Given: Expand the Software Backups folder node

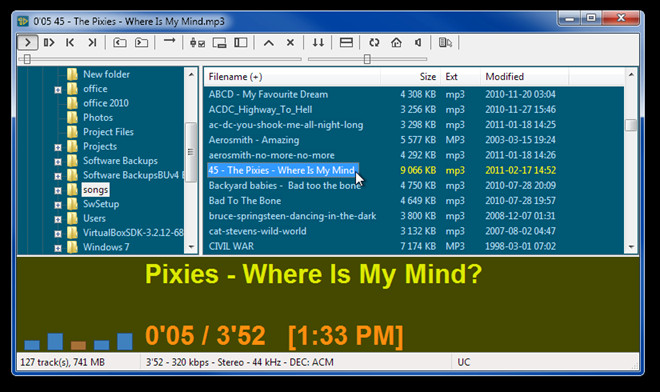Looking at the screenshot, I should point(58,162).
